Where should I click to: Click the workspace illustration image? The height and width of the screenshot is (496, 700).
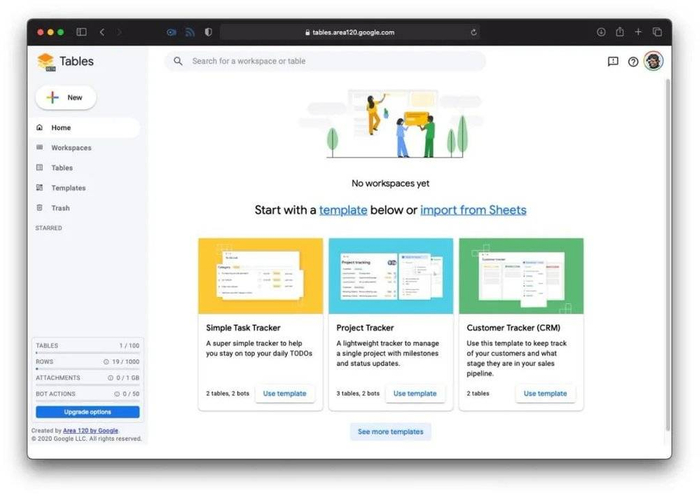pyautogui.click(x=391, y=124)
